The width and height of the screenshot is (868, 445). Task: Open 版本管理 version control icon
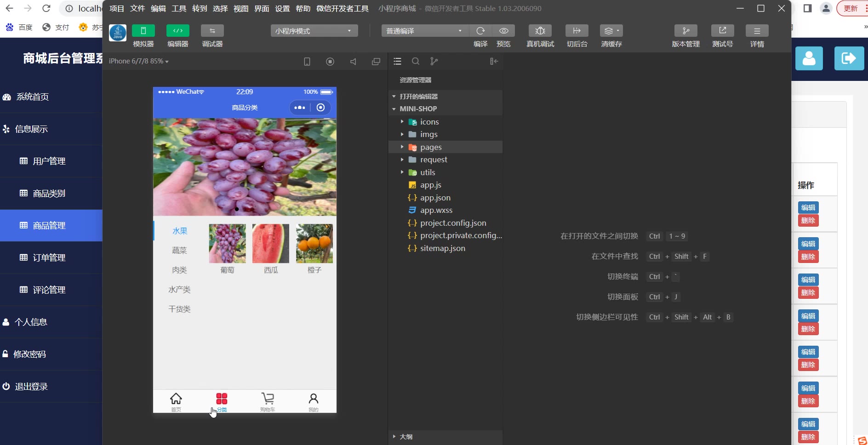(x=685, y=31)
